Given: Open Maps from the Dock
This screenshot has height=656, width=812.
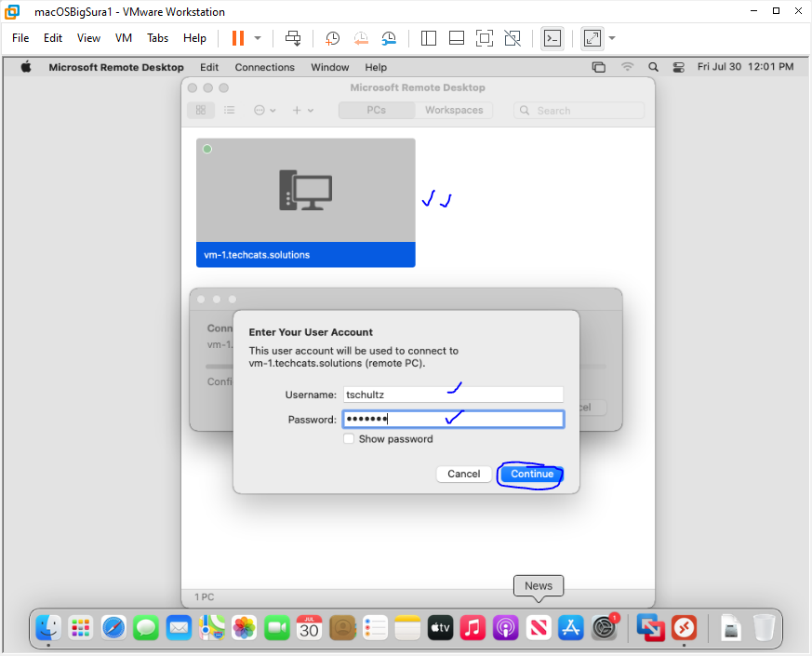Looking at the screenshot, I should click(212, 628).
